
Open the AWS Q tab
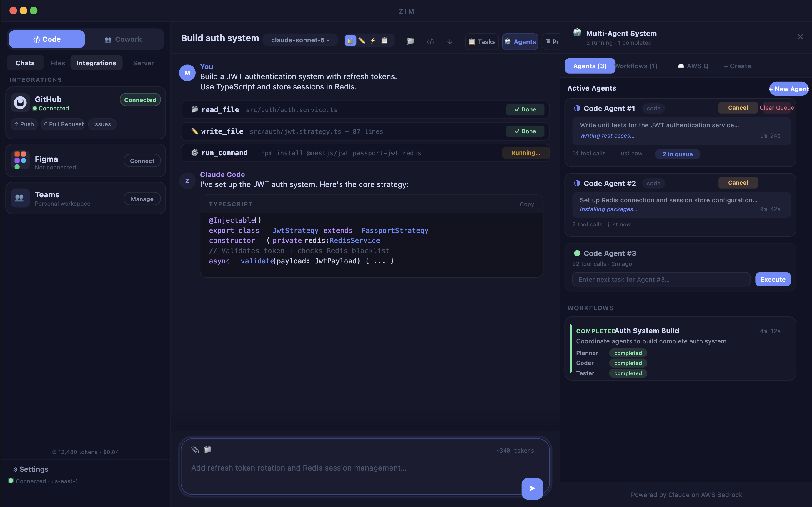[x=693, y=66]
